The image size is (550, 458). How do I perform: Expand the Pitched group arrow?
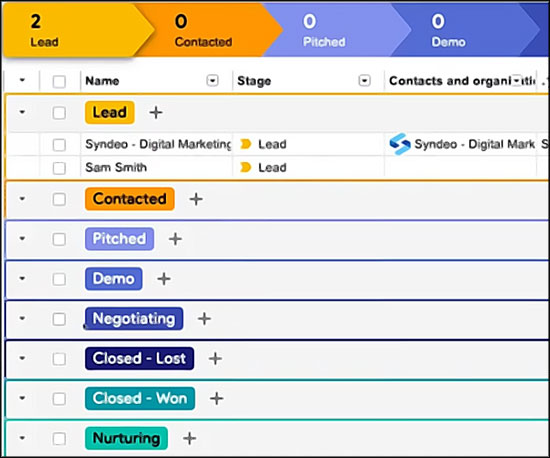click(22, 238)
